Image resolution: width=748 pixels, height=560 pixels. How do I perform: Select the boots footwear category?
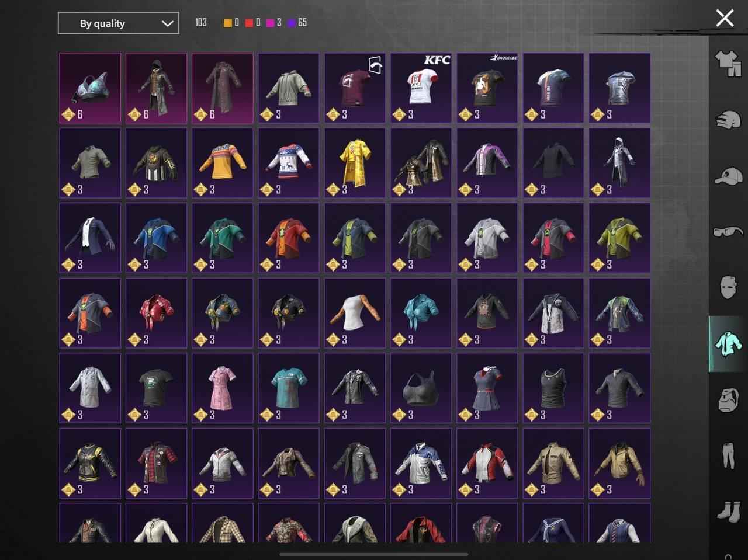click(x=728, y=511)
